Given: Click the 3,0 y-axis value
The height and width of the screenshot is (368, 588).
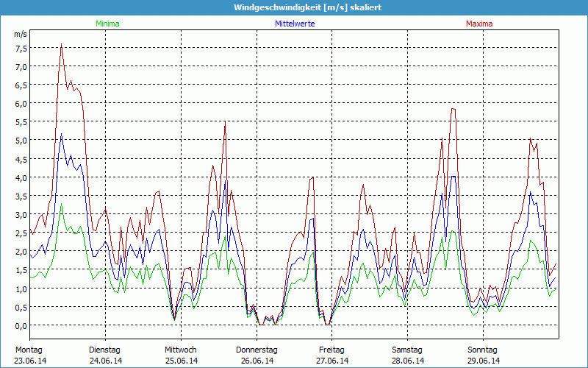Looking at the screenshot, I should click(21, 215).
